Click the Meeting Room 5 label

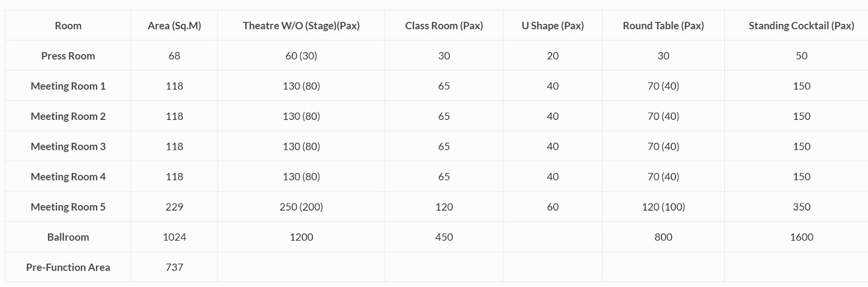[x=68, y=207]
